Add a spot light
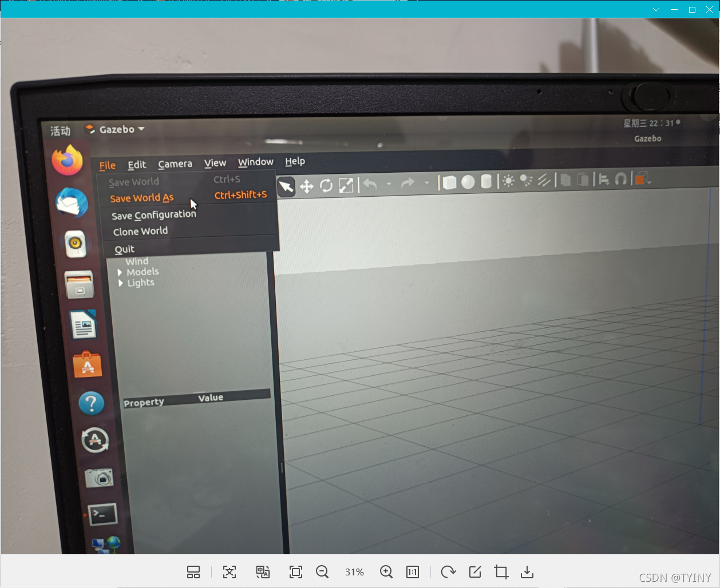This screenshot has width=720, height=588. [x=526, y=181]
